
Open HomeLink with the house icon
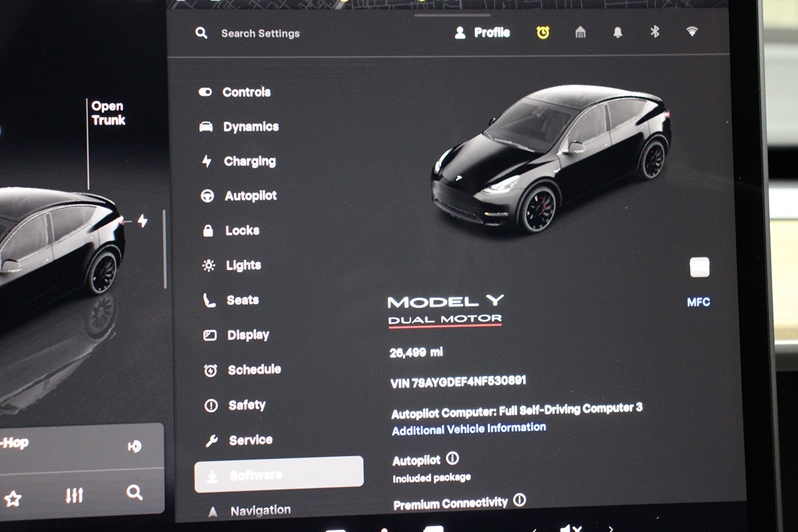(580, 32)
